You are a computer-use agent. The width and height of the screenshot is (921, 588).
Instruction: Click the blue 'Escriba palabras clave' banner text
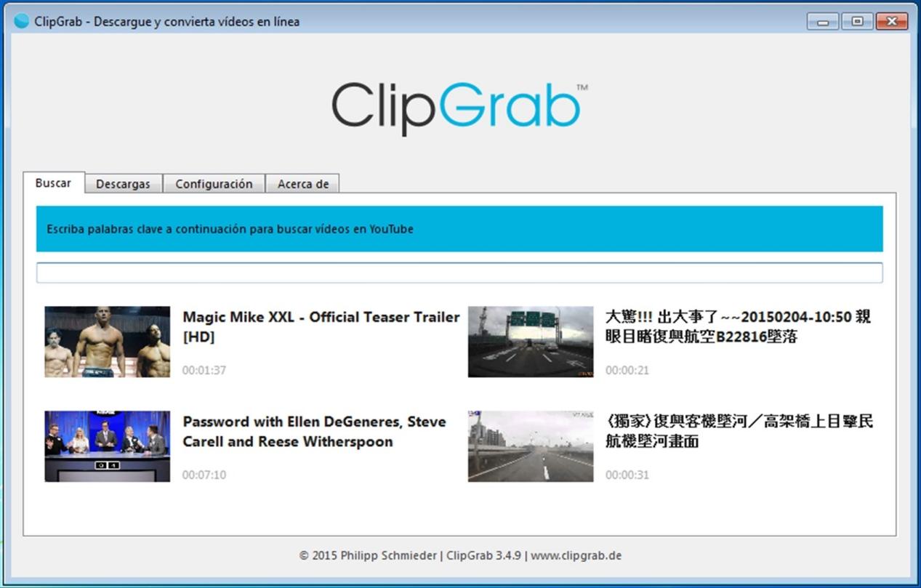point(230,229)
